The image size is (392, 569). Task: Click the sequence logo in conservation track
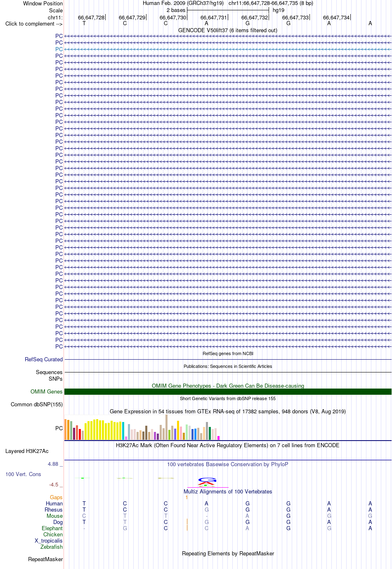[207, 482]
